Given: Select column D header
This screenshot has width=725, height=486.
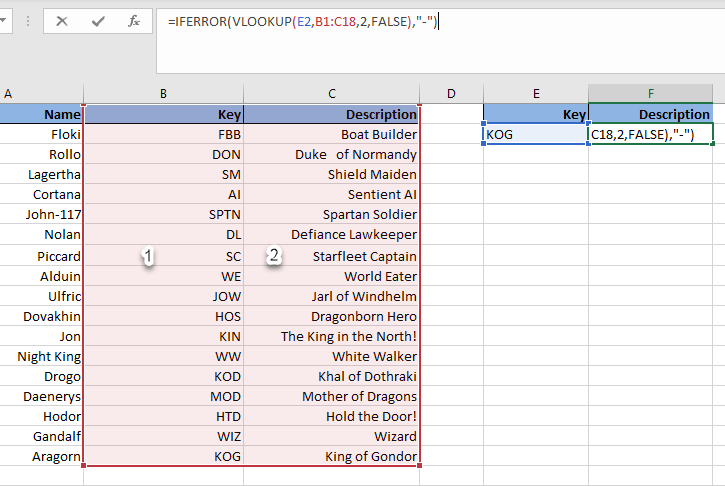Looking at the screenshot, I should point(451,93).
